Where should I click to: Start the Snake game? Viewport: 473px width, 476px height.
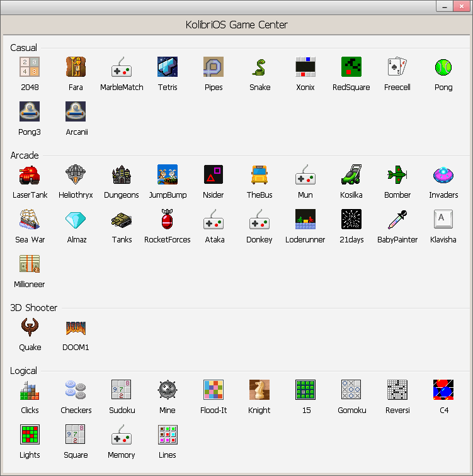[259, 67]
